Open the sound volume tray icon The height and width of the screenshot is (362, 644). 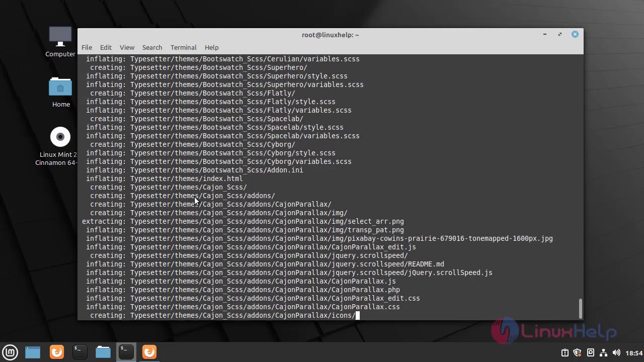coord(616,352)
